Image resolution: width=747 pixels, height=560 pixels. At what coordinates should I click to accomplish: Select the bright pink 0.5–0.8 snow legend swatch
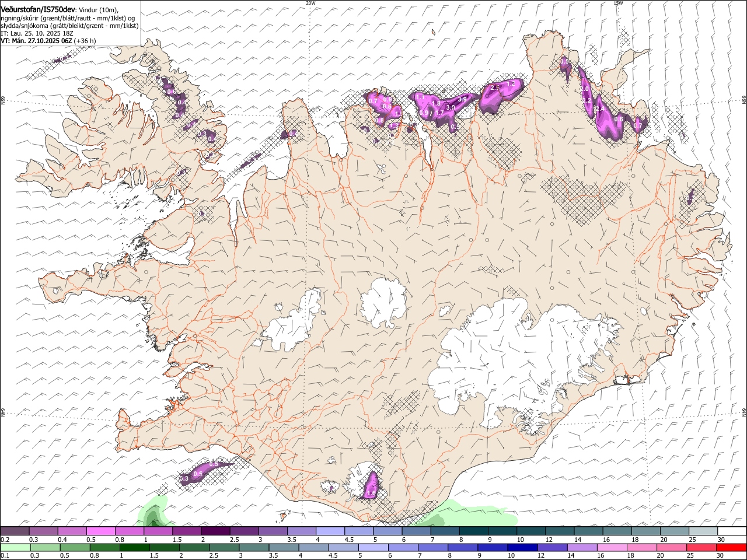coord(102,531)
